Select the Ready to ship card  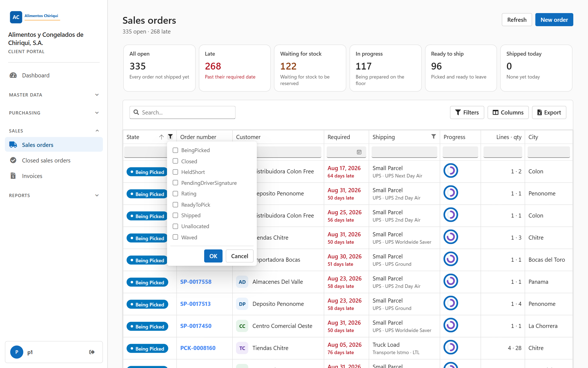(461, 68)
